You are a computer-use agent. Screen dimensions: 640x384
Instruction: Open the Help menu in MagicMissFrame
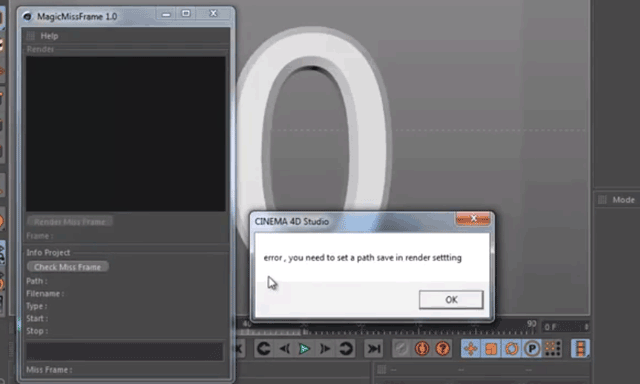click(49, 36)
